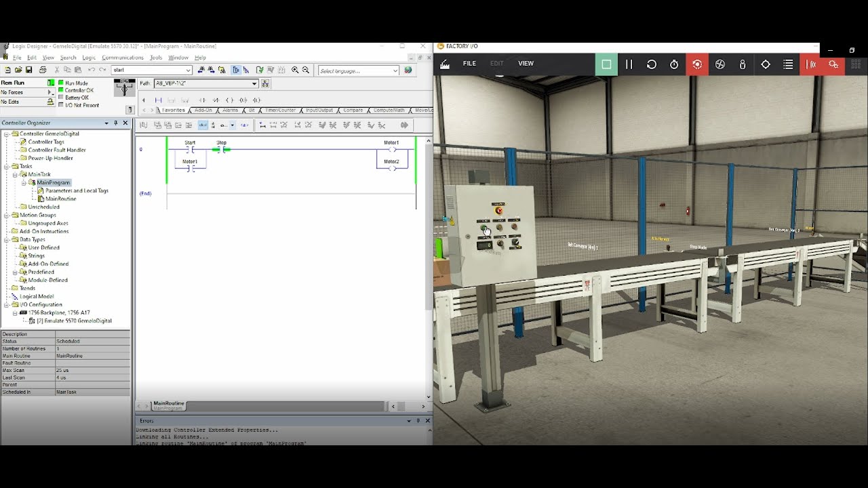
Task: Click the Stop contact in the ladder rung
Action: tap(222, 149)
